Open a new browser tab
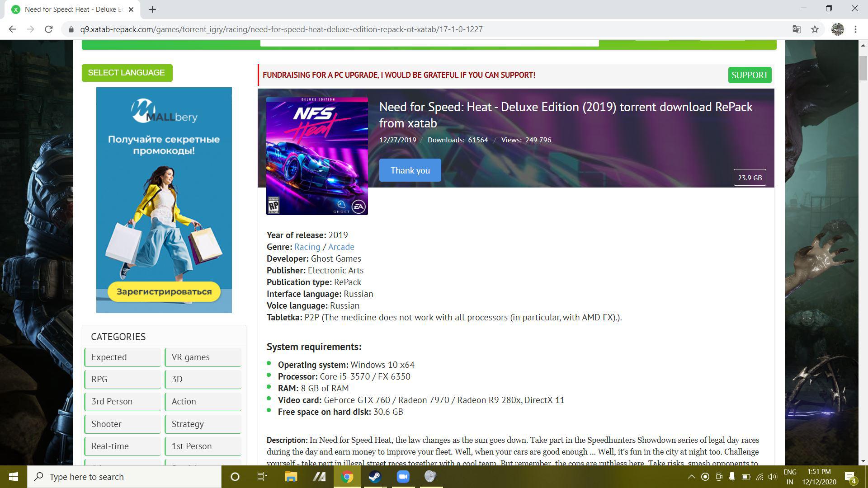868x488 pixels. pyautogui.click(x=152, y=9)
